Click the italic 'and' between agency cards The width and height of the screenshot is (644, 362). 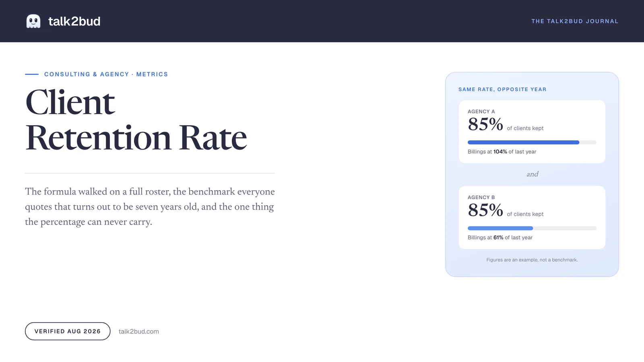coord(532,174)
